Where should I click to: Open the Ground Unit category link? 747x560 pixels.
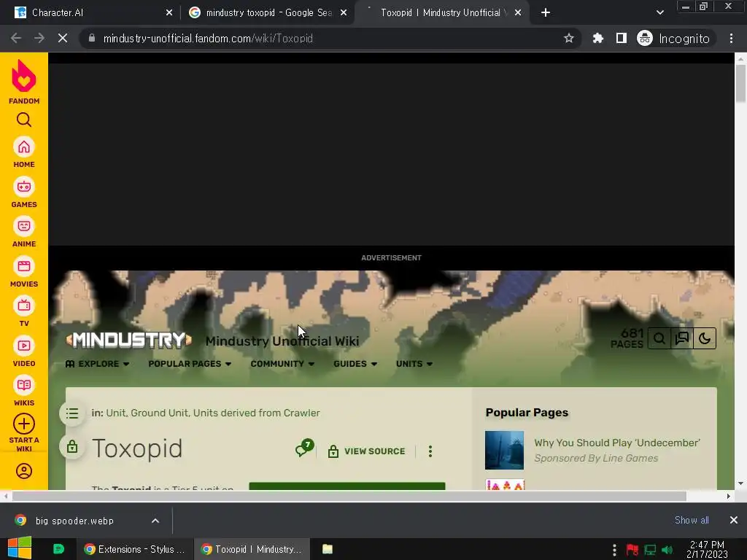pyautogui.click(x=160, y=413)
